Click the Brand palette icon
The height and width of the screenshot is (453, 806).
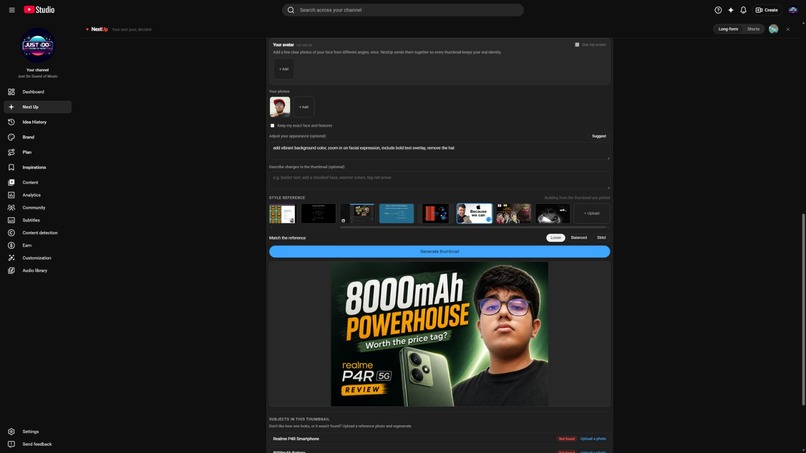tap(11, 137)
